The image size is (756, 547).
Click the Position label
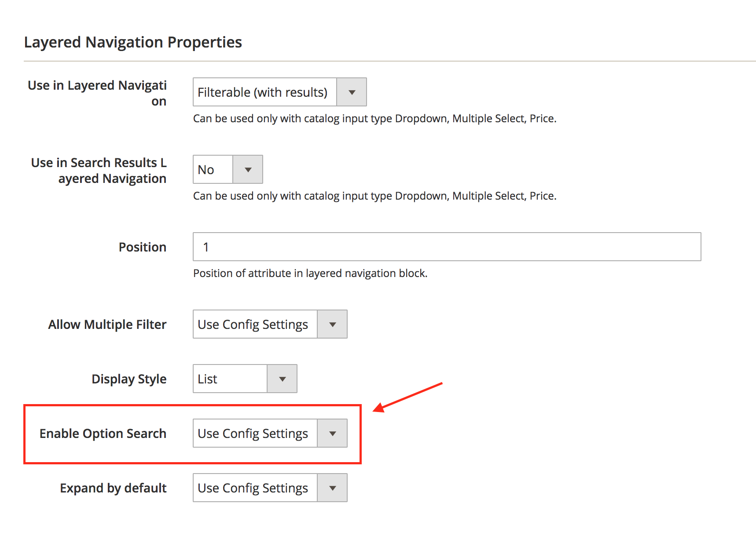[143, 247]
